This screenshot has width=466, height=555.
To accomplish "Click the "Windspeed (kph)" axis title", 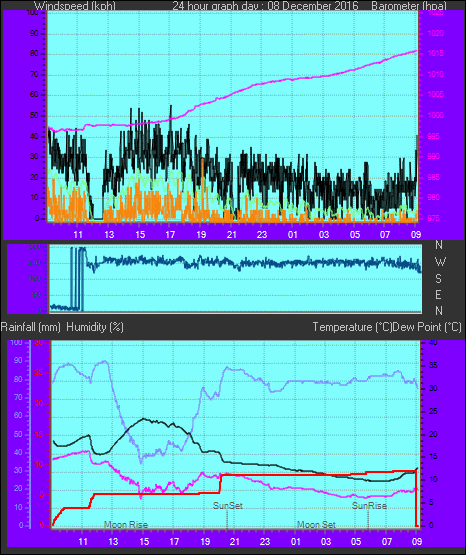I will [75, 6].
